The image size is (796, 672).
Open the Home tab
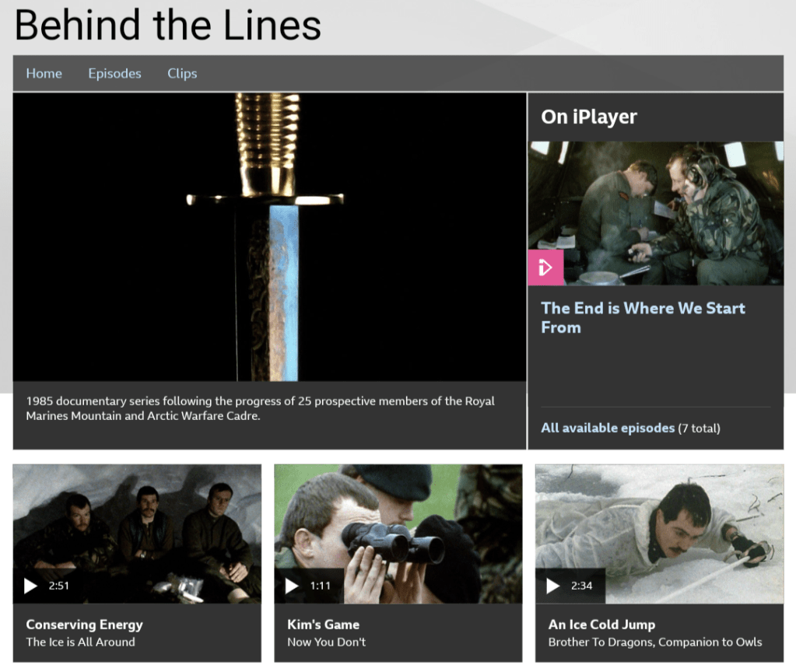click(x=44, y=74)
